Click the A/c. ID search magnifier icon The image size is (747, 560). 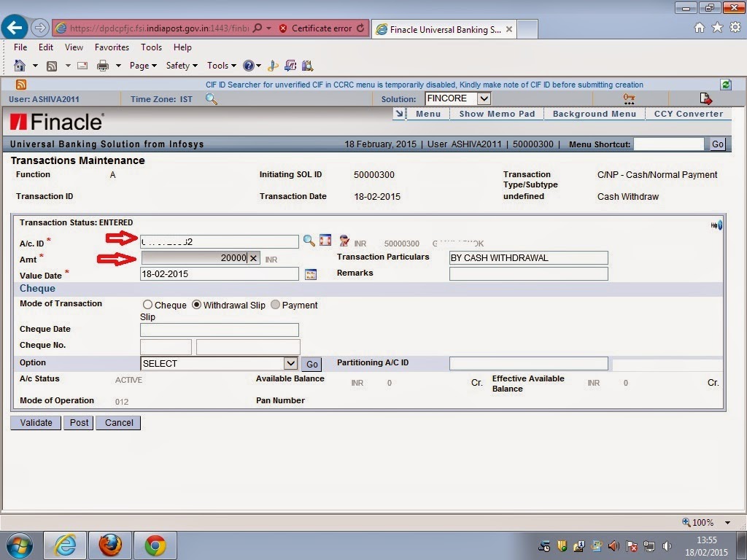[x=309, y=241]
